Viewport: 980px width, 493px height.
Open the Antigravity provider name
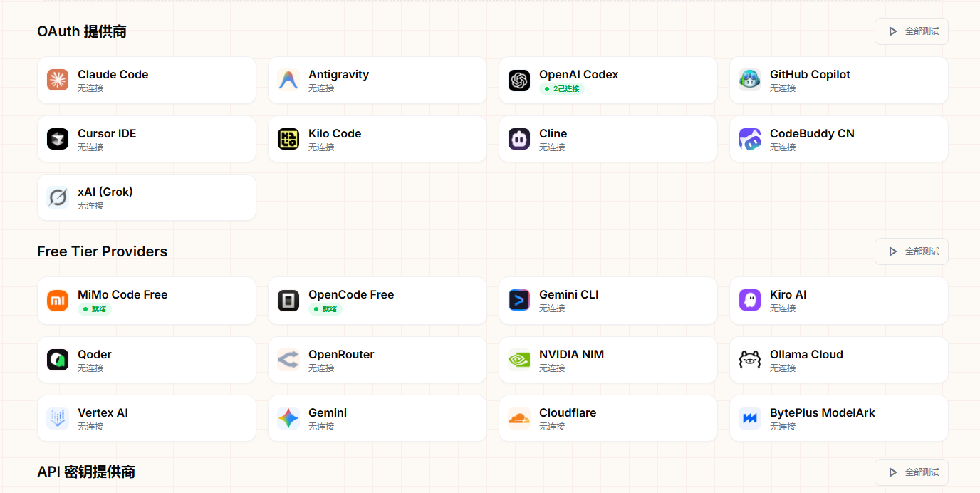click(x=338, y=74)
